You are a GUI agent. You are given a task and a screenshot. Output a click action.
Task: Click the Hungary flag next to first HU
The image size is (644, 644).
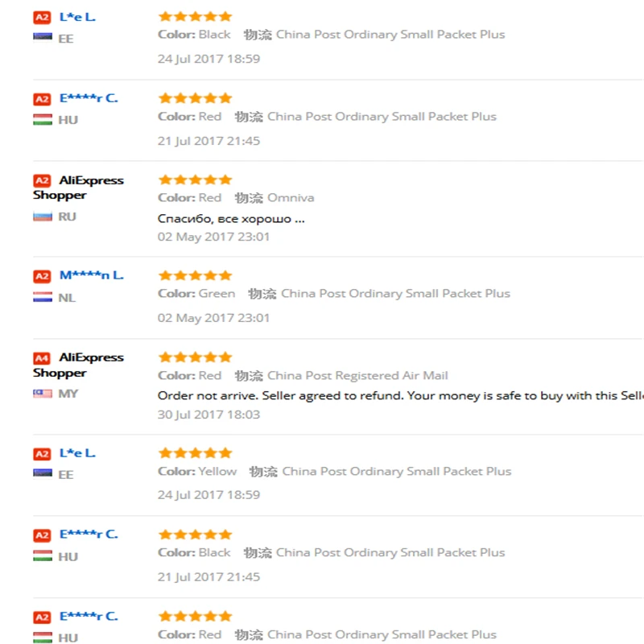pyautogui.click(x=43, y=119)
